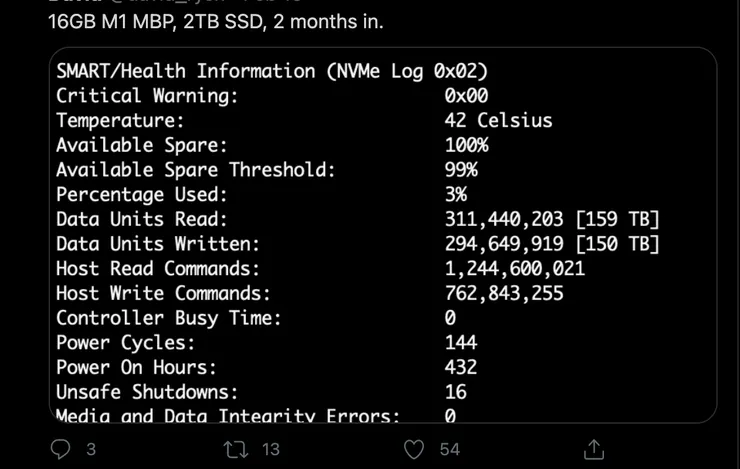Image resolution: width=740 pixels, height=469 pixels.
Task: Click the Power On Hours 432 value
Action: coord(461,367)
